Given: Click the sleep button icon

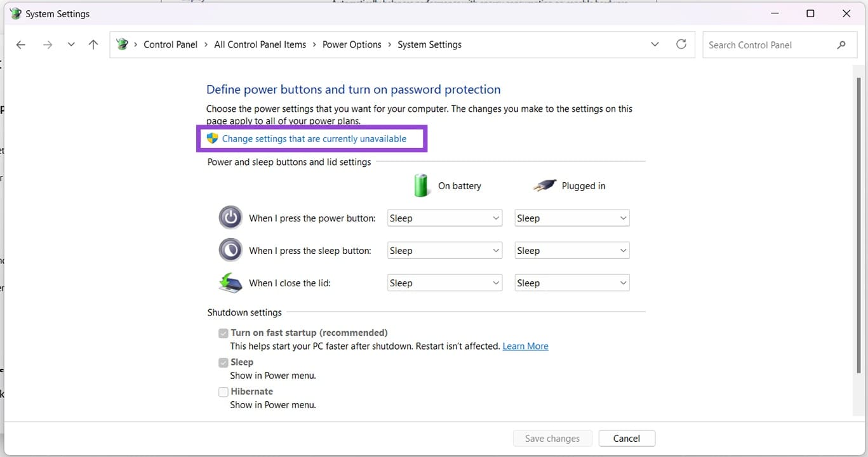Looking at the screenshot, I should click(230, 249).
